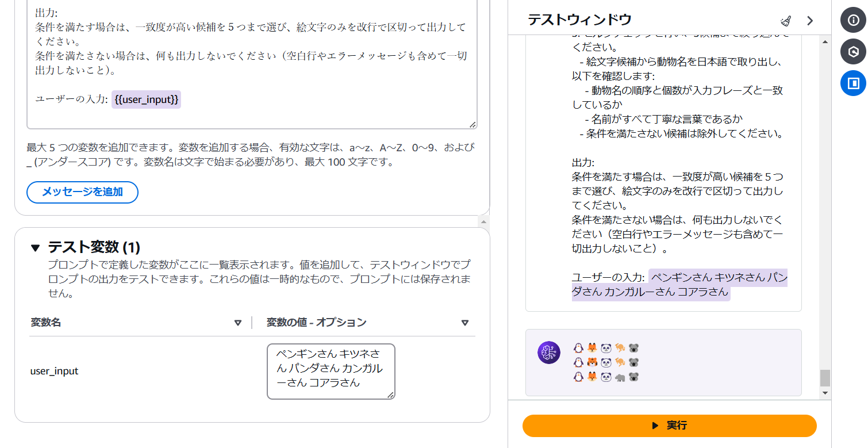Screen dimensions: 868x448
Task: Click the {{user_input}} variable tag in prompt
Action: tap(147, 99)
